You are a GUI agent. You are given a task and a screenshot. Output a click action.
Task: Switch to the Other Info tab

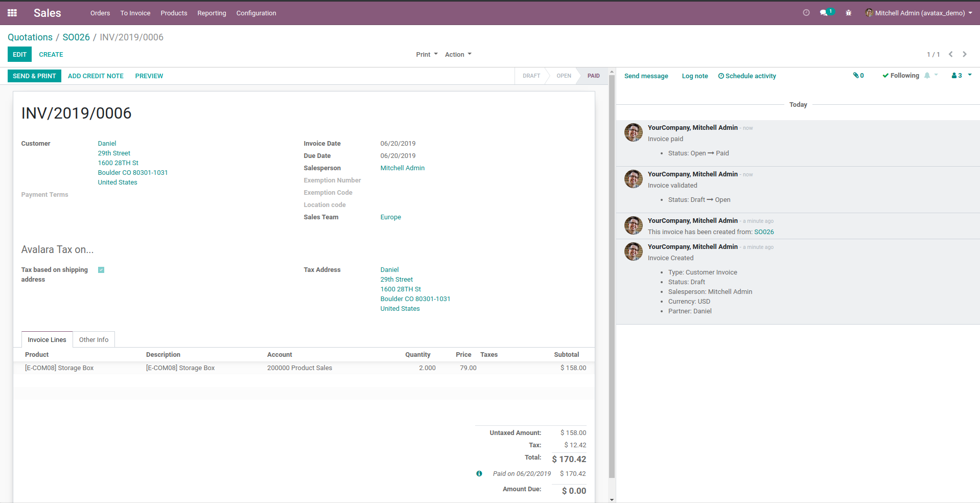click(x=94, y=340)
